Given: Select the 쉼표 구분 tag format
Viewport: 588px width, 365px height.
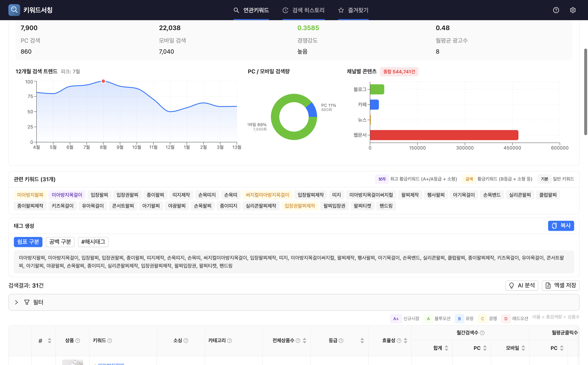Looking at the screenshot, I should pyautogui.click(x=28, y=242).
